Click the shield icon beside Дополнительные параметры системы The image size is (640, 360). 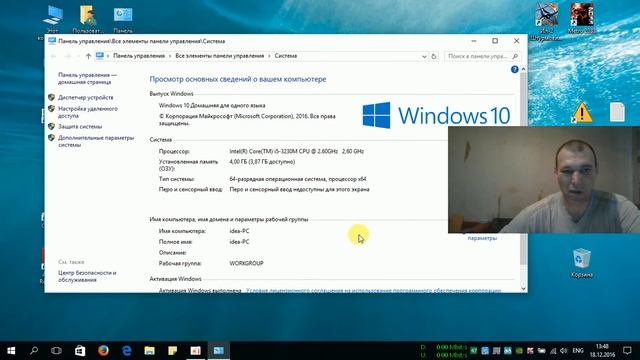point(51,138)
